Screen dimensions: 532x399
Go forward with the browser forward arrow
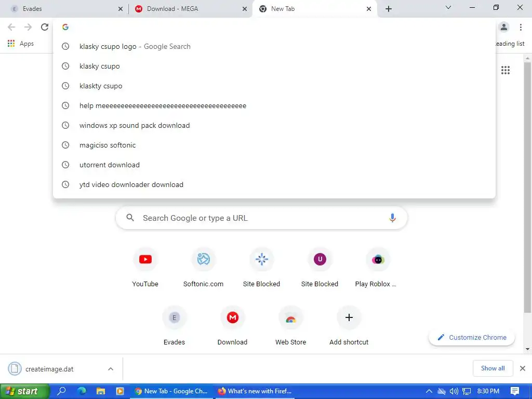(28, 27)
